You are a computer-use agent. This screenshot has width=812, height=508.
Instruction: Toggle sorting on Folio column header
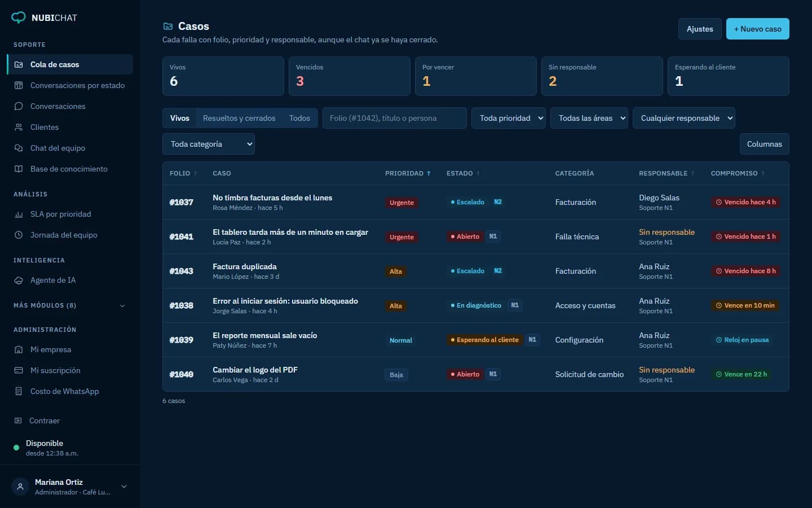tap(183, 173)
